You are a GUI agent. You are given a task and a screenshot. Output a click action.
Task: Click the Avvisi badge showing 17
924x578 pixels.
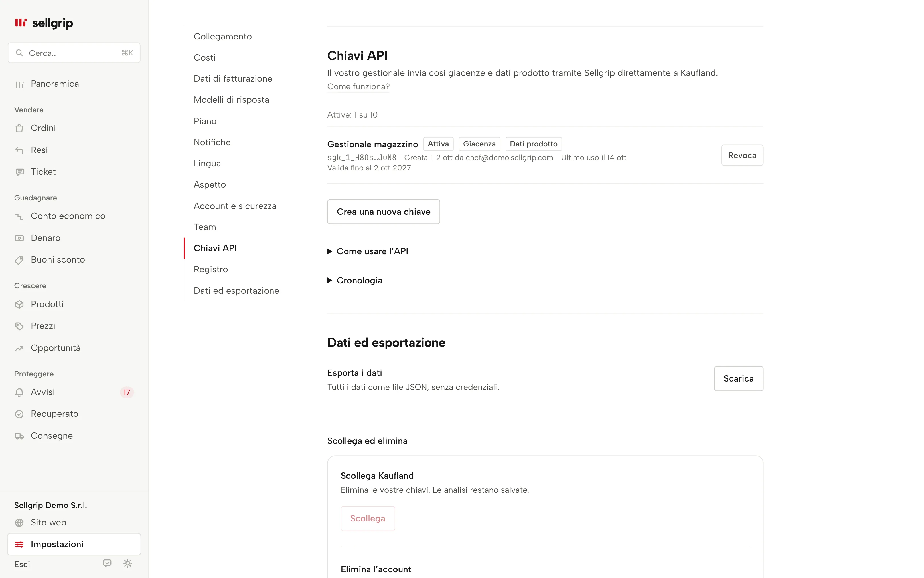127,392
